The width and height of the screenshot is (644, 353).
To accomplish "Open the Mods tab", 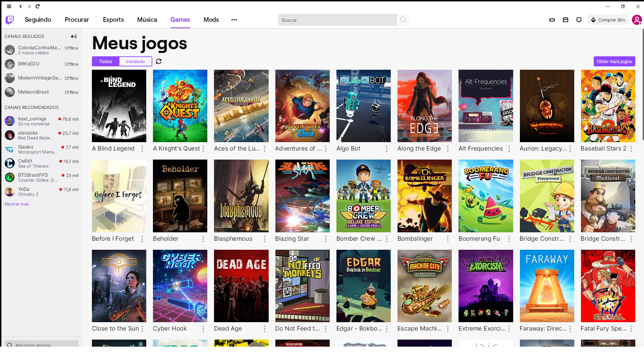I will [211, 20].
